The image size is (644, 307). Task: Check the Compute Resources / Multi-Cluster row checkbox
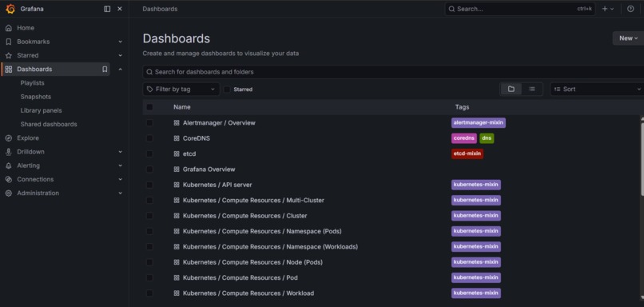pyautogui.click(x=149, y=201)
